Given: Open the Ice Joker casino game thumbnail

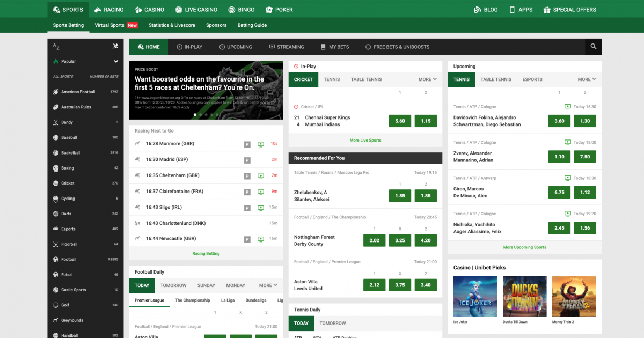Looking at the screenshot, I should [475, 296].
